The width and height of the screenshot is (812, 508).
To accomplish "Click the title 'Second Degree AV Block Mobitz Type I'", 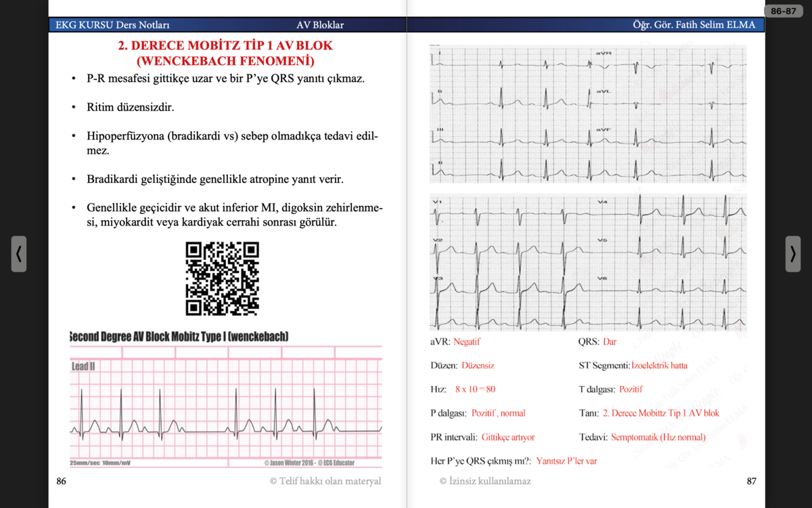I will pyautogui.click(x=179, y=337).
